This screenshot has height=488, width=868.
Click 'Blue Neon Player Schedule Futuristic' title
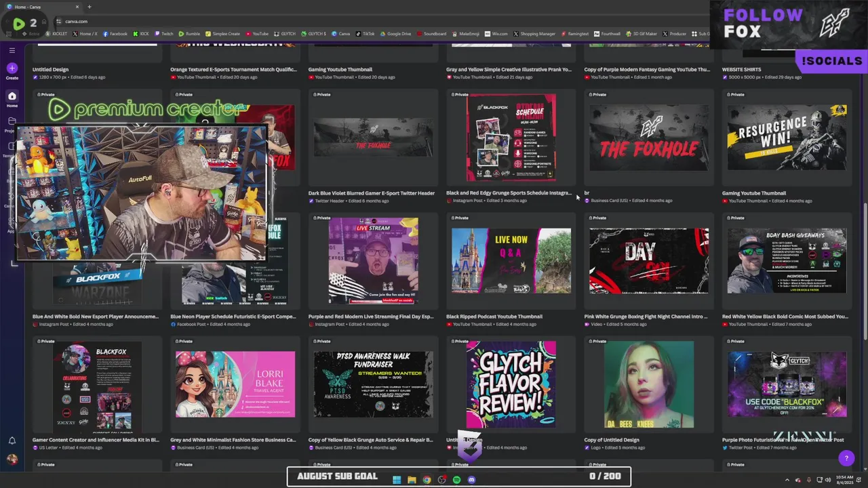point(233,317)
